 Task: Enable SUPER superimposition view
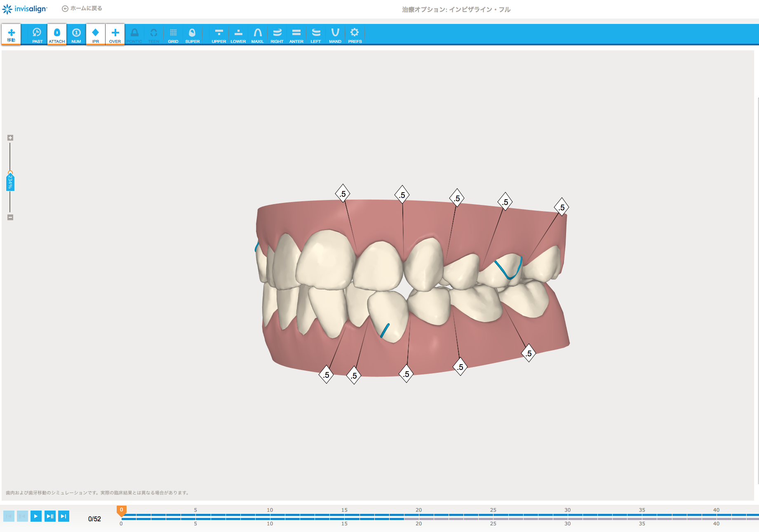pos(192,34)
